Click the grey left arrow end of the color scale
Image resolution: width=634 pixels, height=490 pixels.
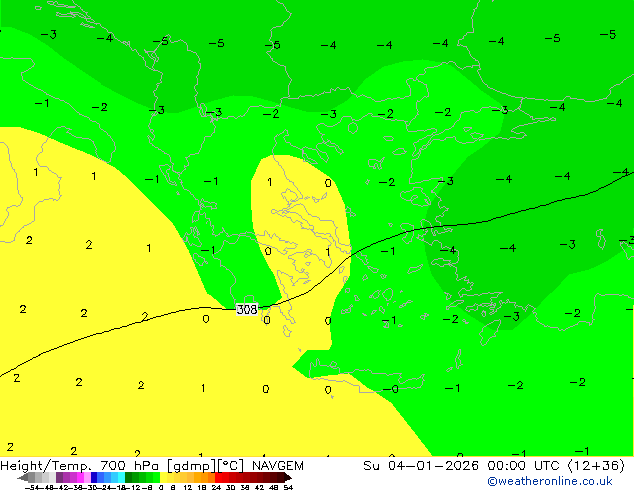coord(23,477)
